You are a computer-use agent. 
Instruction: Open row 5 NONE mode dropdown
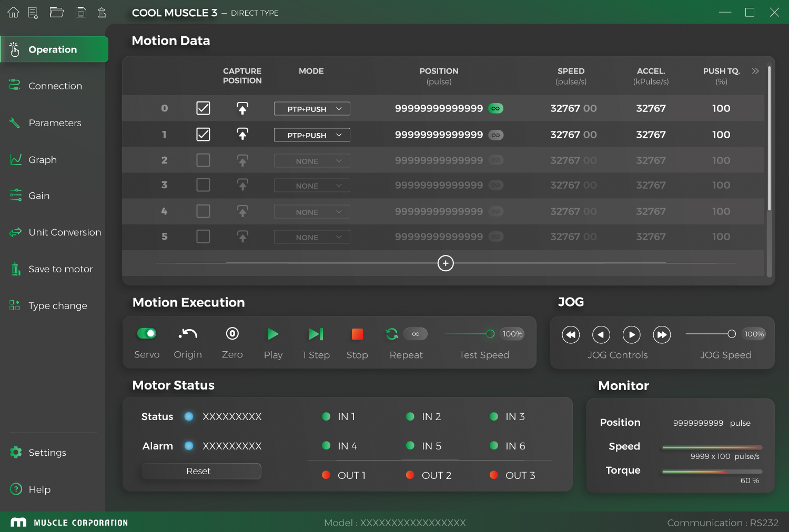click(x=312, y=237)
